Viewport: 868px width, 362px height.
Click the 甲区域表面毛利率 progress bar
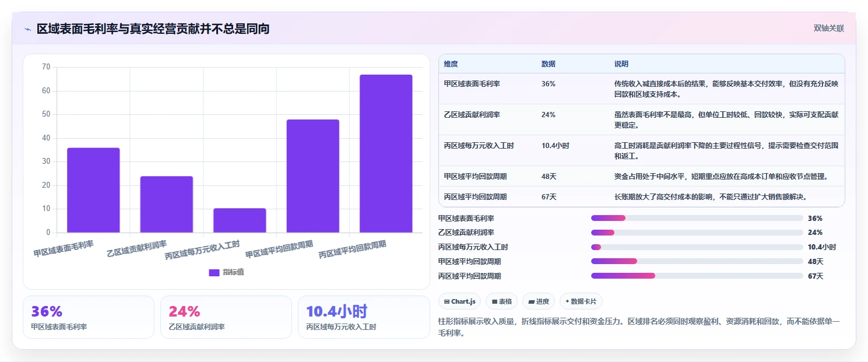tap(697, 218)
